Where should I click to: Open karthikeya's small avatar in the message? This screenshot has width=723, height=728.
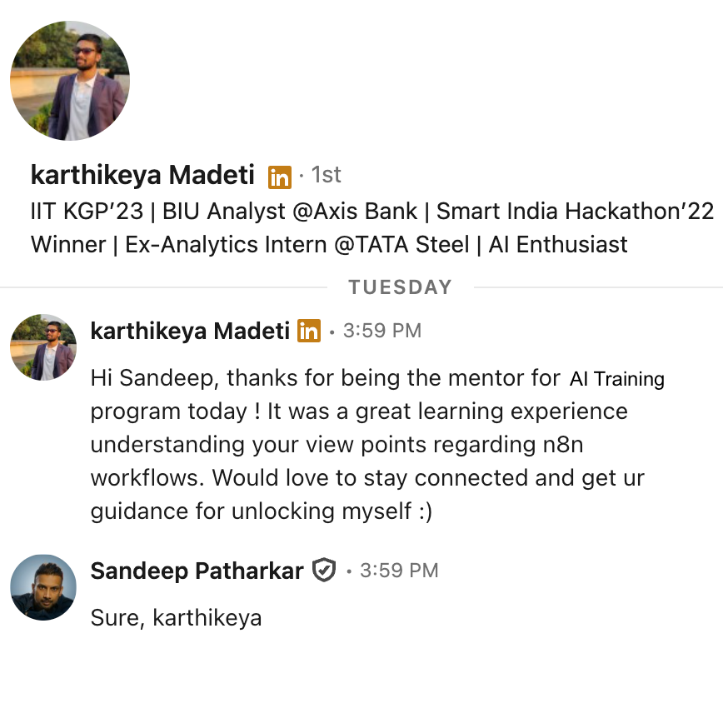tap(43, 347)
